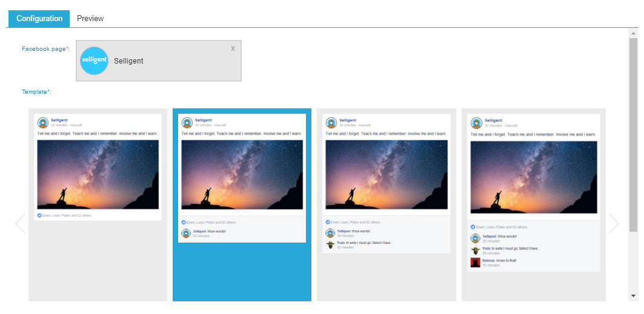
Task: Click the Selligent logo in Facebook page field
Action: pos(94,61)
